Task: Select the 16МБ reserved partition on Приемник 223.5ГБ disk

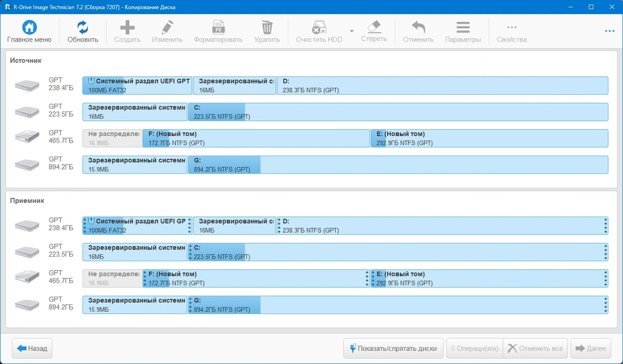Action: (x=134, y=253)
